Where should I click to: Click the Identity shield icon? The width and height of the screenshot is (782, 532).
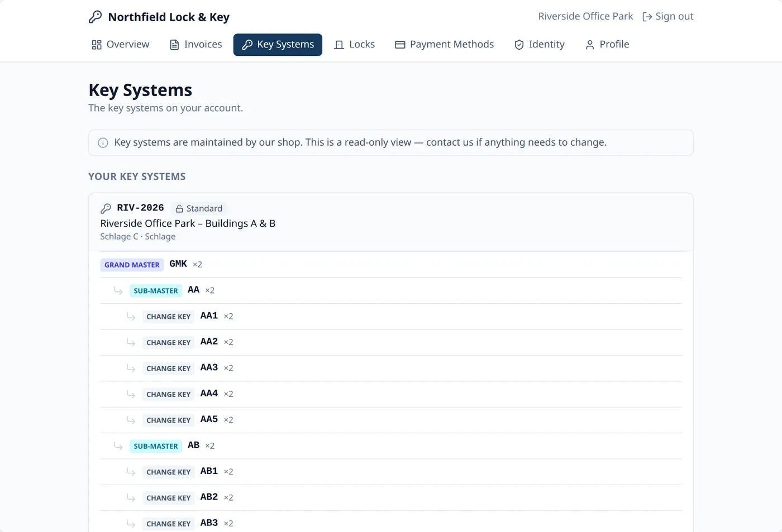click(x=519, y=45)
